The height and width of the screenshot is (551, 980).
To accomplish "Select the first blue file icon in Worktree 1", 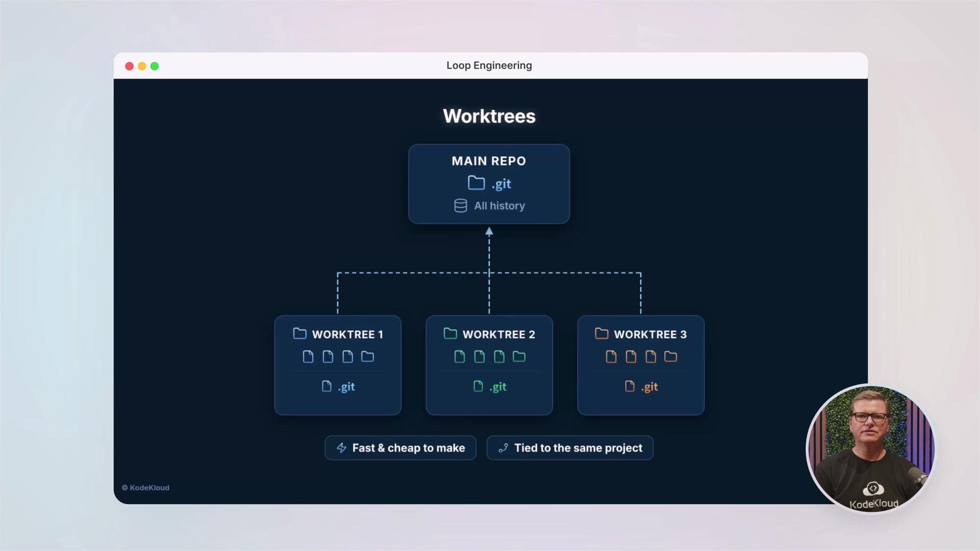I will [x=308, y=357].
